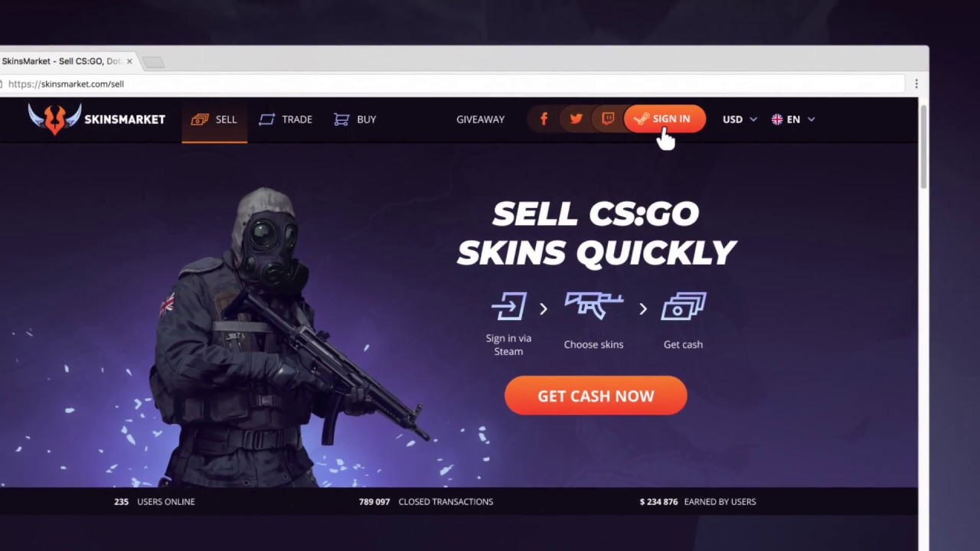
Task: Open the Facebook social icon
Action: [x=544, y=119]
